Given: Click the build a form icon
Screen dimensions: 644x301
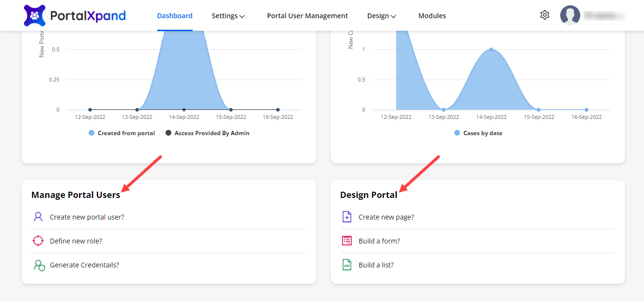Looking at the screenshot, I should click(x=347, y=241).
